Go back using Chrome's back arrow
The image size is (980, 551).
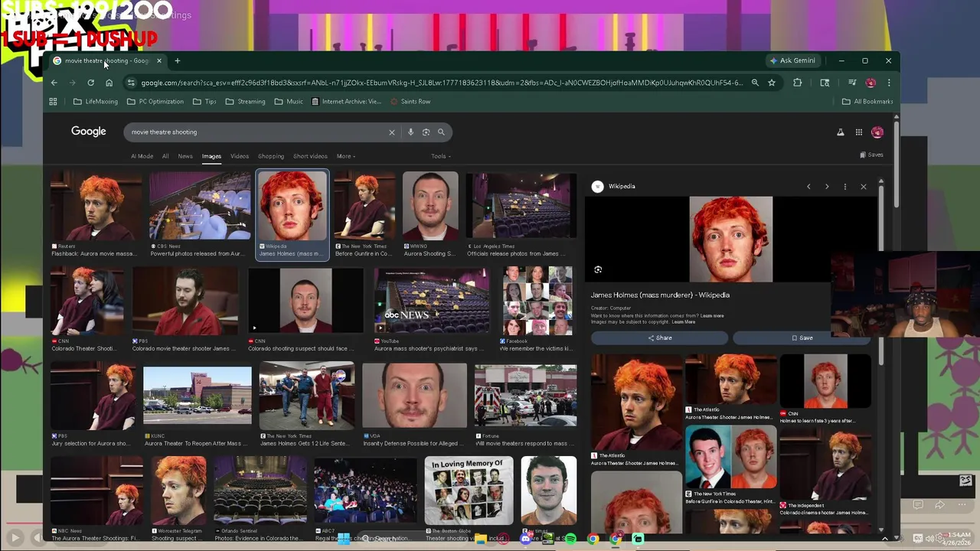(54, 83)
